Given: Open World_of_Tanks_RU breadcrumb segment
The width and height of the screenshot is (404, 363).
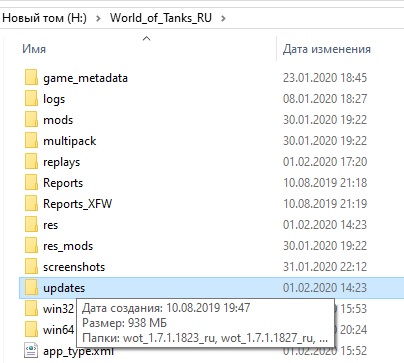Looking at the screenshot, I should pyautogui.click(x=161, y=18).
